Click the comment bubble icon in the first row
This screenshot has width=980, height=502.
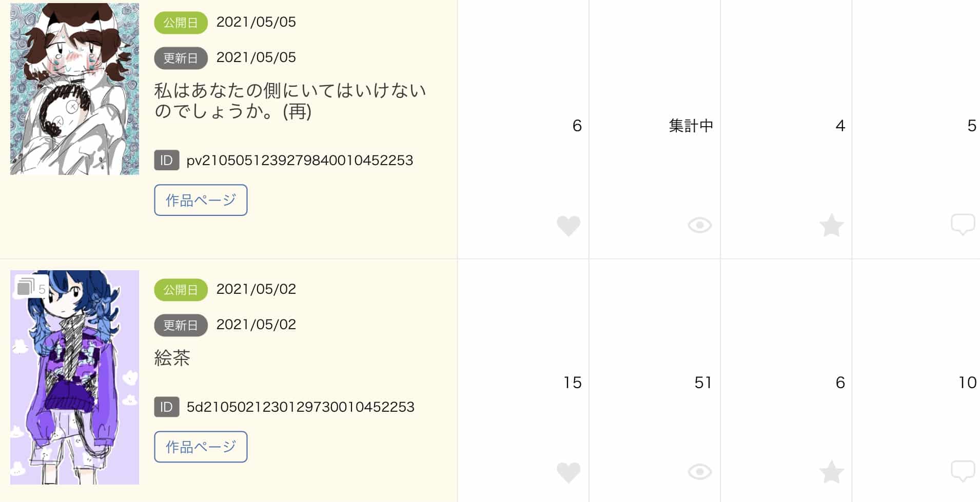[963, 224]
